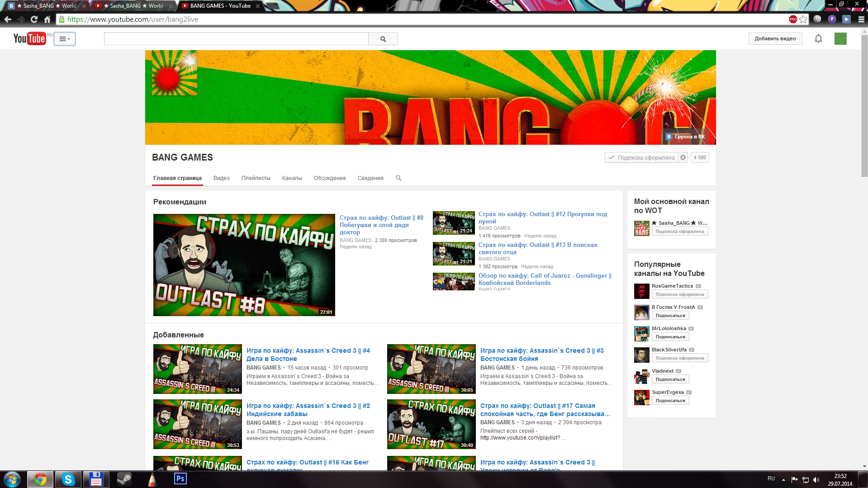The height and width of the screenshot is (488, 868).
Task: Open Outlast #17 video thumbnail
Action: coord(432,424)
